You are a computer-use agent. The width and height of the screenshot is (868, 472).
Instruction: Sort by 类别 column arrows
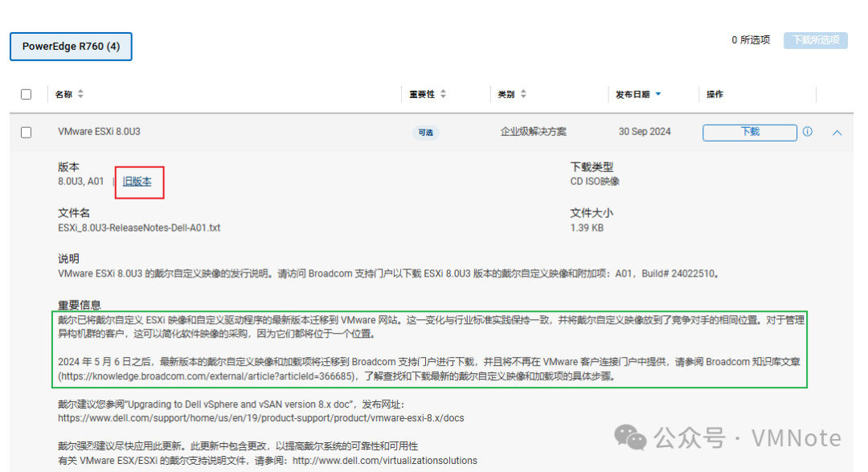click(x=523, y=94)
